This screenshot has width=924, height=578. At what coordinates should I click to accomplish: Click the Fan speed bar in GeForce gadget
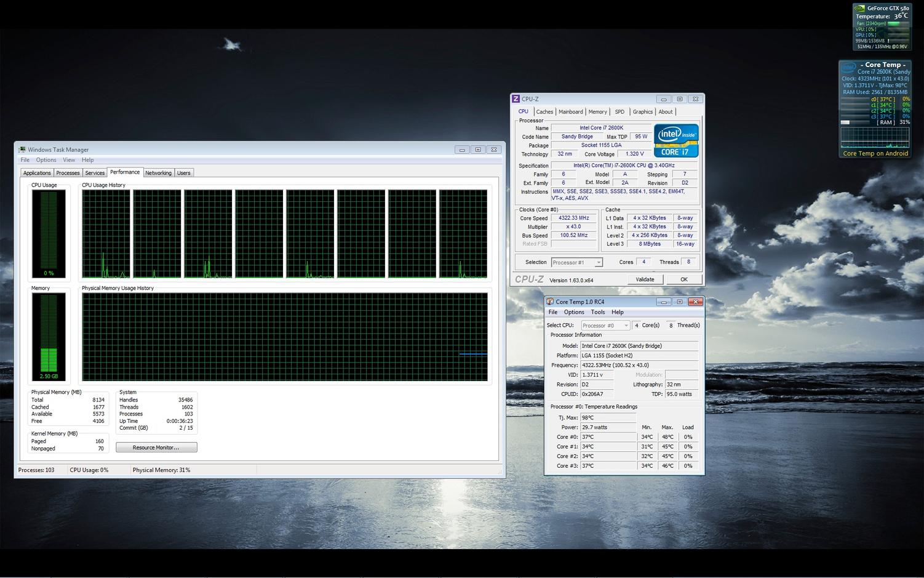899,23
